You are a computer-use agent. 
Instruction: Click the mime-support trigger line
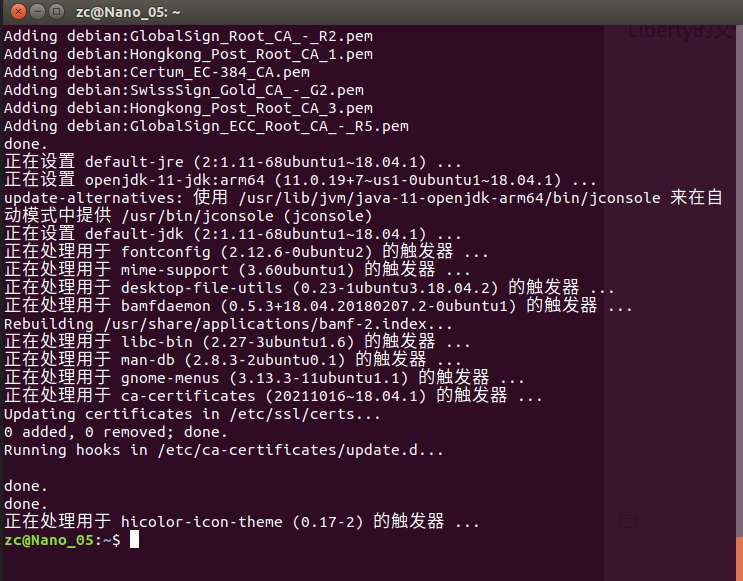click(237, 270)
